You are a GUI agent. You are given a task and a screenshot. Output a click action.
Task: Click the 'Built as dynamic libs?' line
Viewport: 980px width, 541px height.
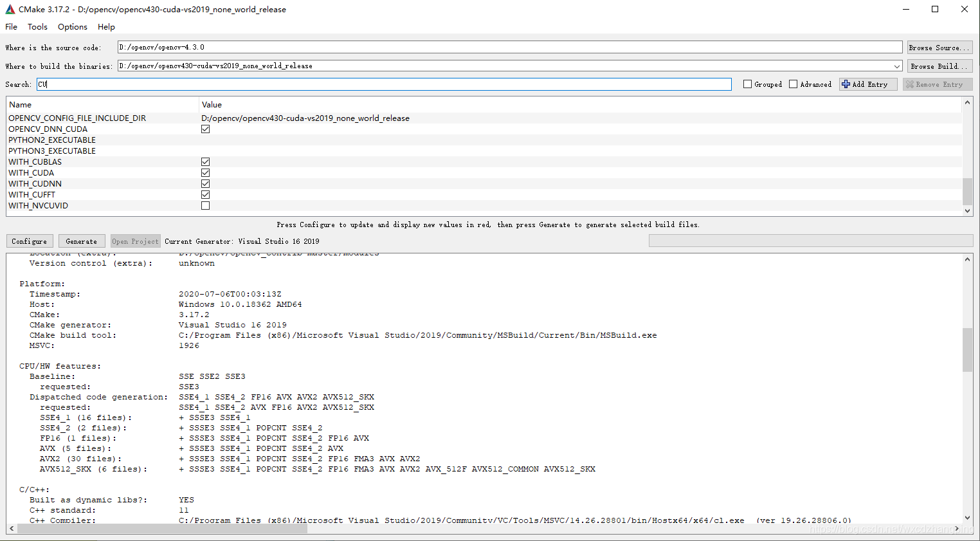(x=89, y=500)
